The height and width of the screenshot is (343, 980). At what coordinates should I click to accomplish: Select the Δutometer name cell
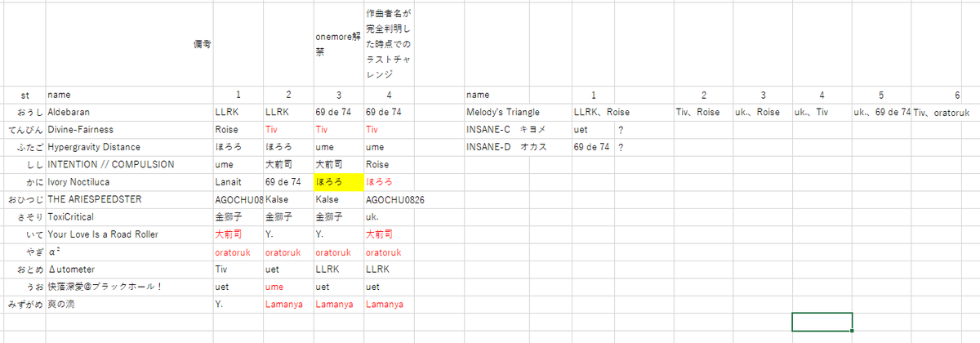tap(129, 269)
